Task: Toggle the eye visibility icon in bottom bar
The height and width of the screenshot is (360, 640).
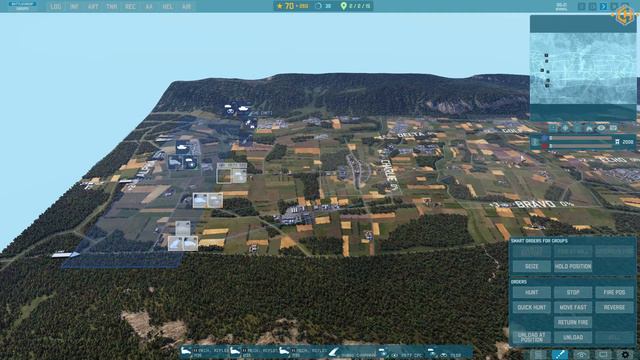Action: (x=582, y=355)
